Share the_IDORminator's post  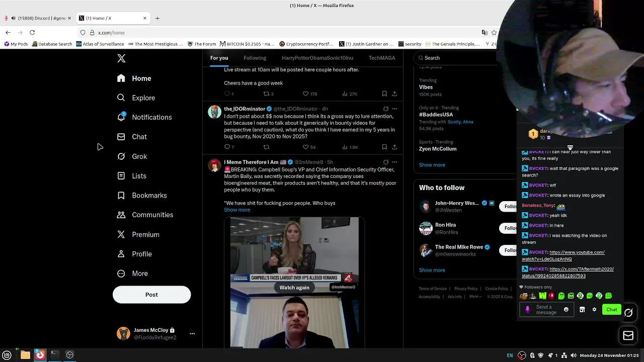pyautogui.click(x=394, y=147)
